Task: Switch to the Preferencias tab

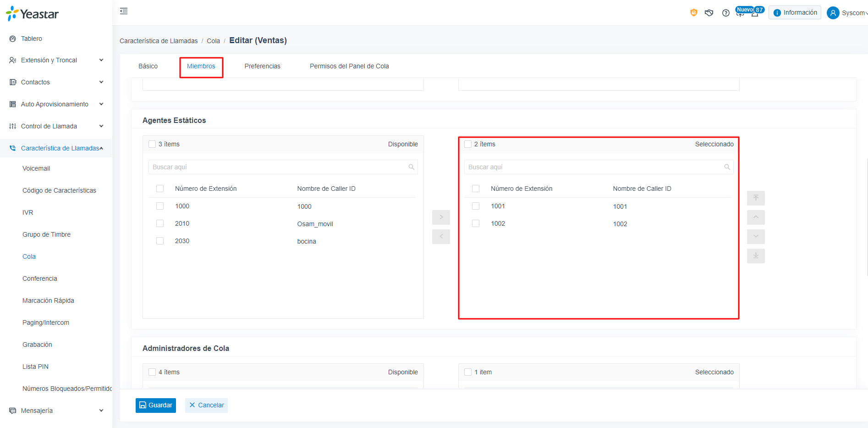Action: tap(262, 66)
